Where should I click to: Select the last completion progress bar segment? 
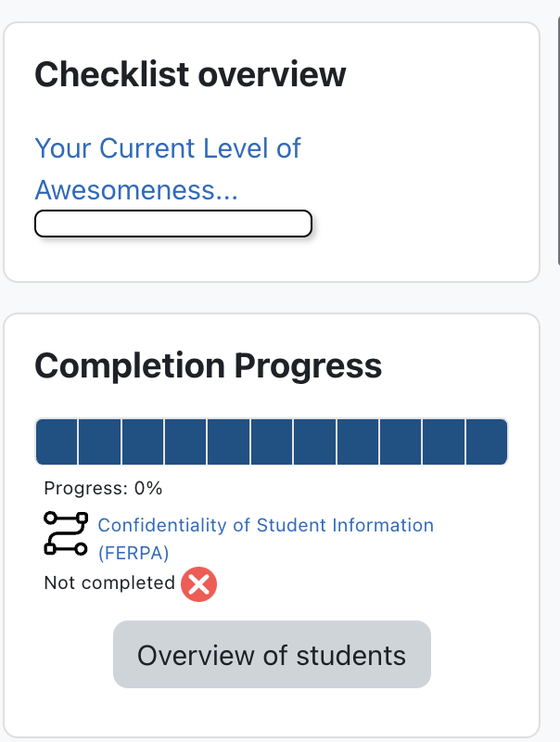487,441
